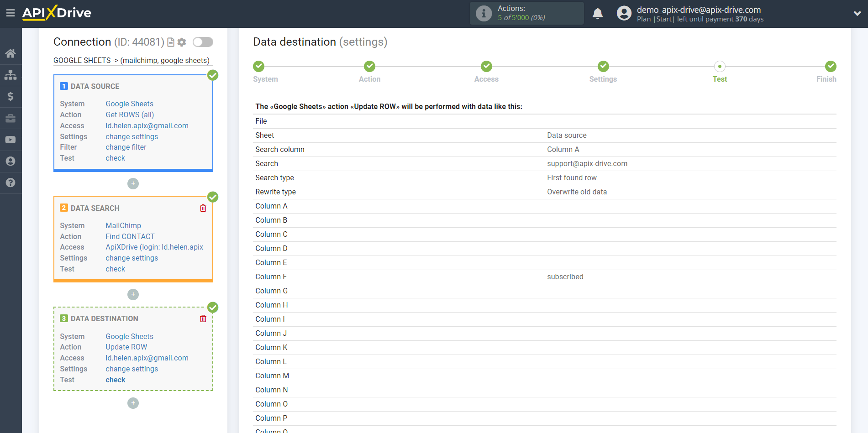Click 'First found row' value
The image size is (868, 433).
(x=572, y=177)
